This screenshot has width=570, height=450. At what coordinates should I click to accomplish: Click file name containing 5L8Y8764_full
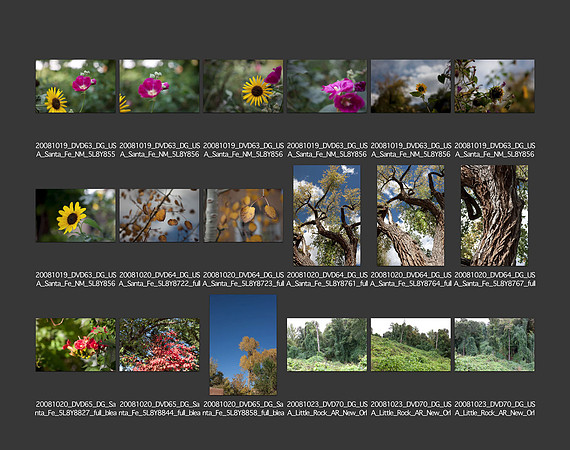[410, 279]
